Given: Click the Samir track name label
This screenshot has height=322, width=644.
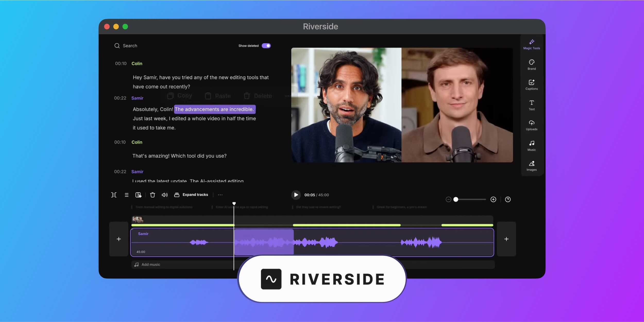Looking at the screenshot, I should tap(143, 234).
